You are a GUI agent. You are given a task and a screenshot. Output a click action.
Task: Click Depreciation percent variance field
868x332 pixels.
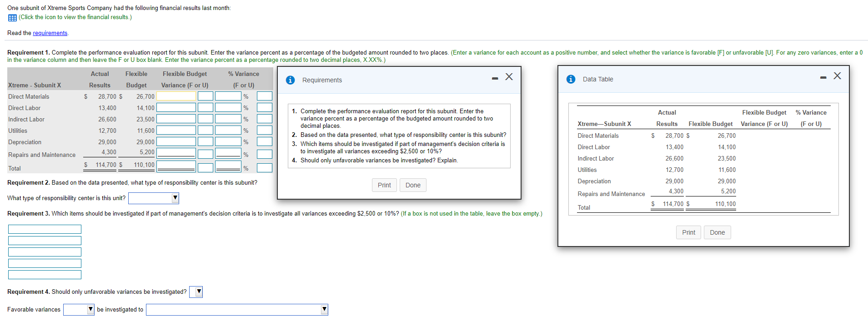(x=228, y=141)
